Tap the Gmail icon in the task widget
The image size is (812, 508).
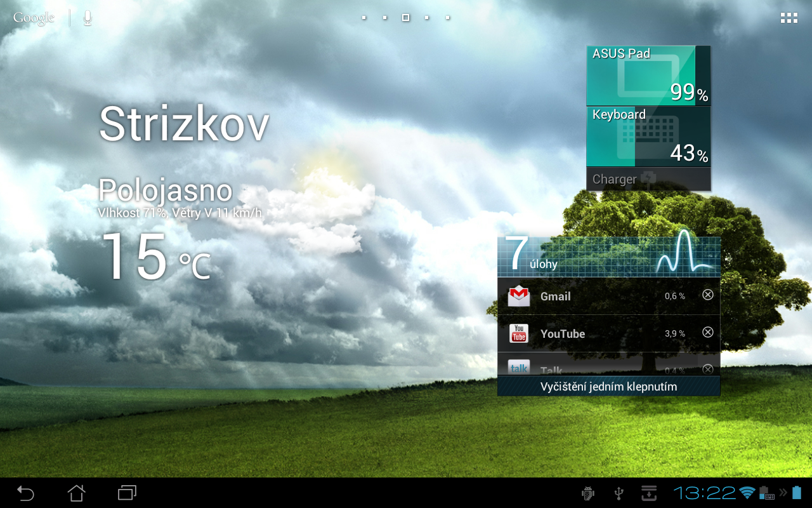pos(519,295)
